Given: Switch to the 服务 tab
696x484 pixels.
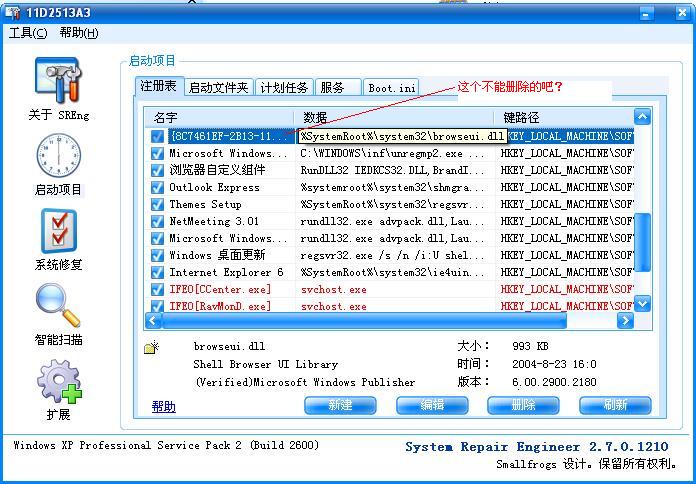Looking at the screenshot, I should (337, 87).
